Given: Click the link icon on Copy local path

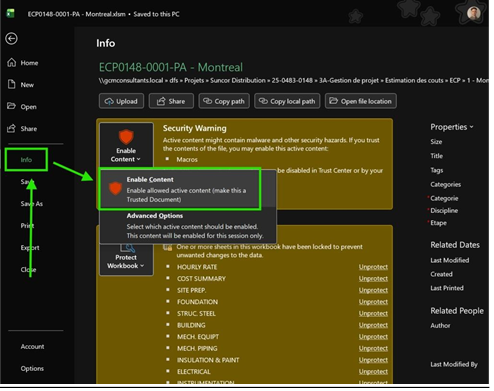Looking at the screenshot, I should pos(264,101).
